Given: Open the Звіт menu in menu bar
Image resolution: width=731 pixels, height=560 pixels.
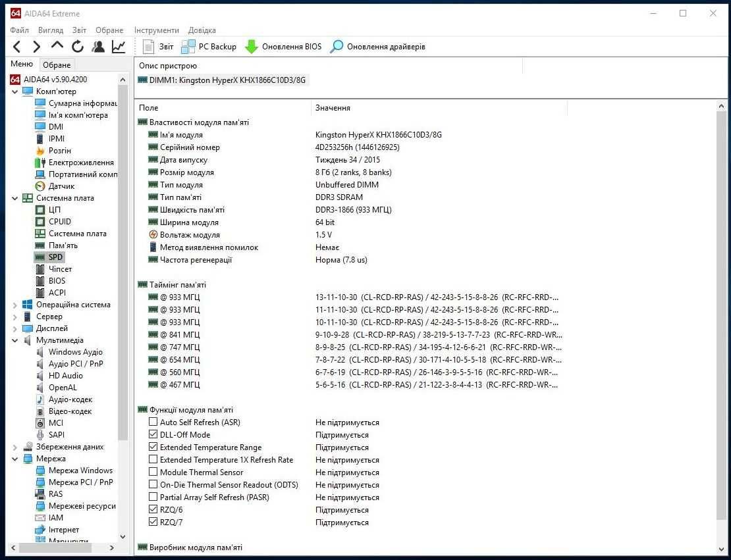Looking at the screenshot, I should click(x=79, y=30).
